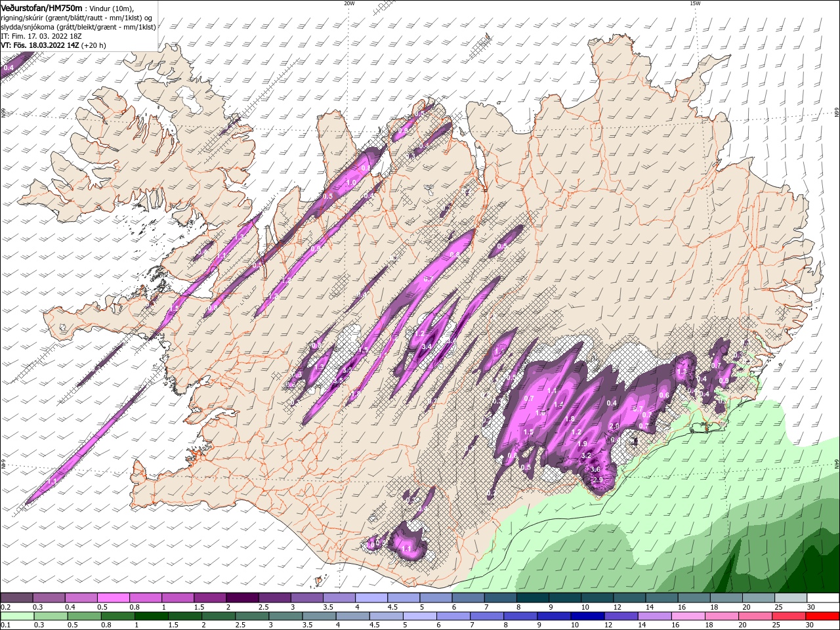Pick the white swatch at 30 in the top legend row
The height and width of the screenshot is (630, 840).
822,598
